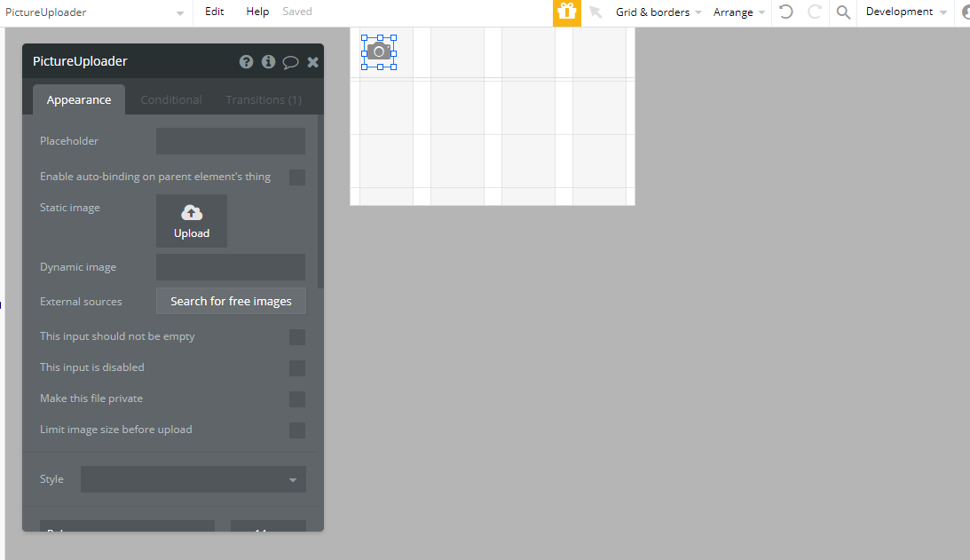Expand the Grid & borders menu

[x=658, y=12]
